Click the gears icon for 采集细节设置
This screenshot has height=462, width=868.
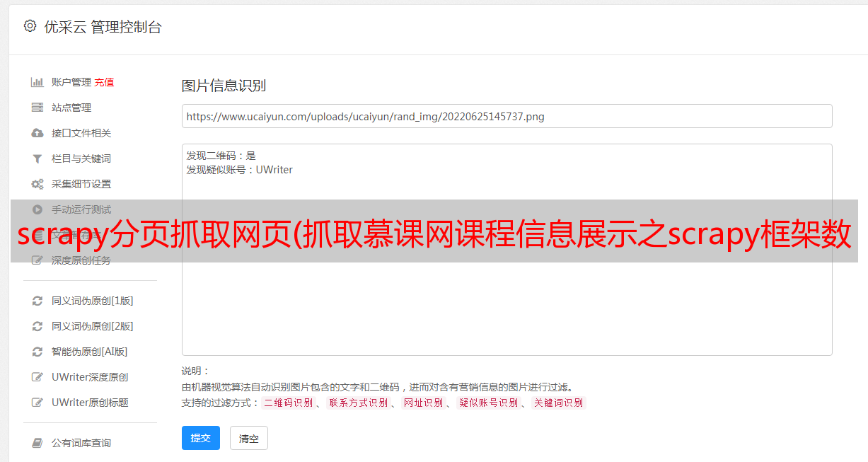tap(37, 184)
